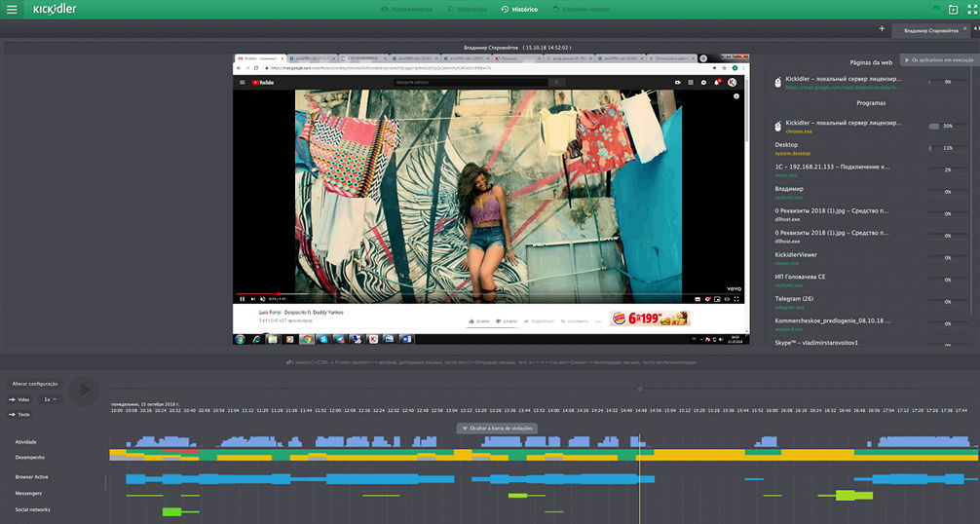Screen dimensions: 980x524
Task: Open YouTube notifications bell in recorded screen
Action: coord(717,83)
